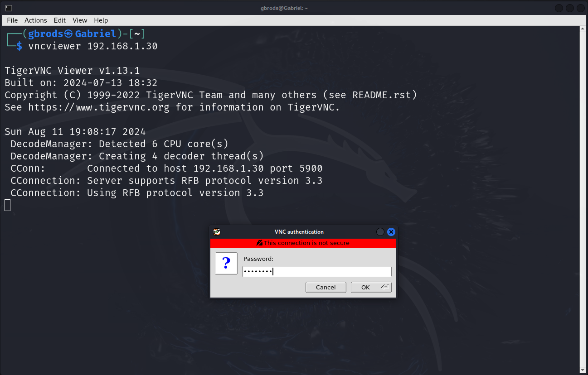This screenshot has width=588, height=375.
Task: Click the insecure connection lock icon
Action: (x=260, y=243)
